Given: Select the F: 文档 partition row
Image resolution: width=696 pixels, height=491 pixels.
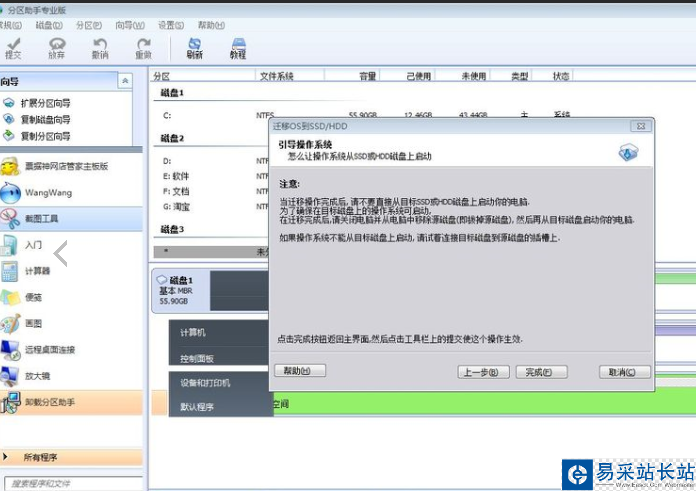Looking at the screenshot, I should pos(211,191).
